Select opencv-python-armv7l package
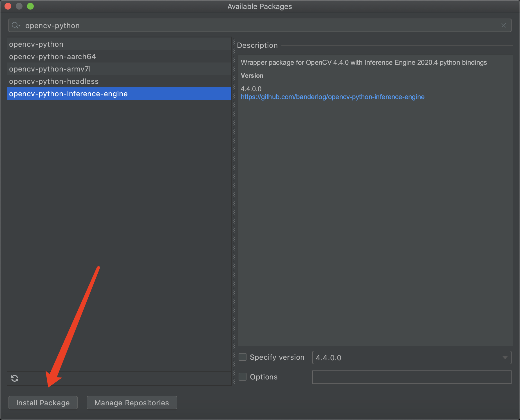The image size is (520, 420). click(119, 69)
